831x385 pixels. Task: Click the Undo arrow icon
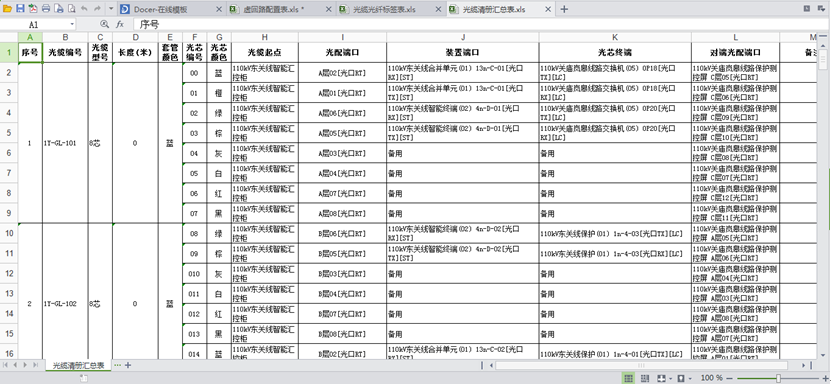point(84,8)
